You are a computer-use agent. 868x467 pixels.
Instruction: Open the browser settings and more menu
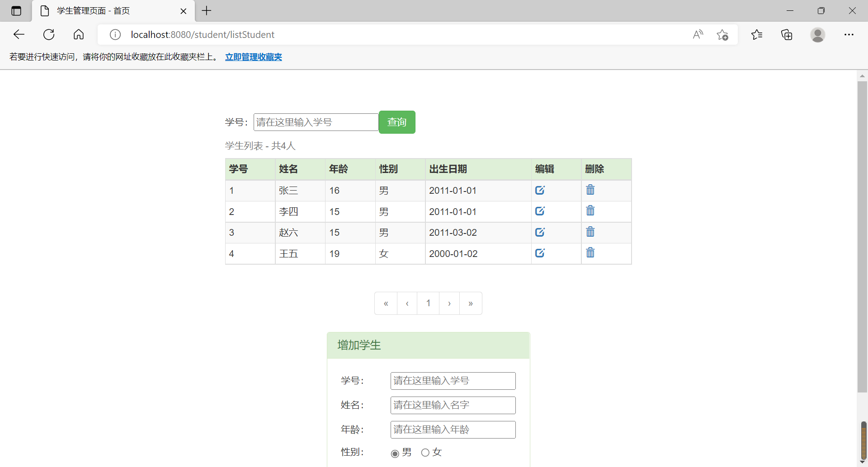[849, 34]
